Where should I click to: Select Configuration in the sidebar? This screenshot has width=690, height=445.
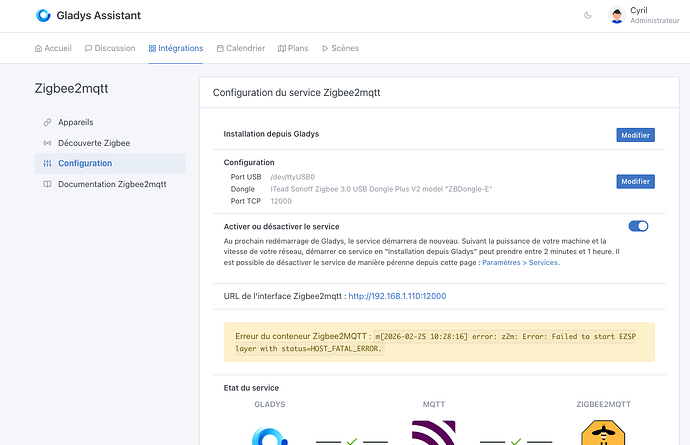click(x=110, y=163)
